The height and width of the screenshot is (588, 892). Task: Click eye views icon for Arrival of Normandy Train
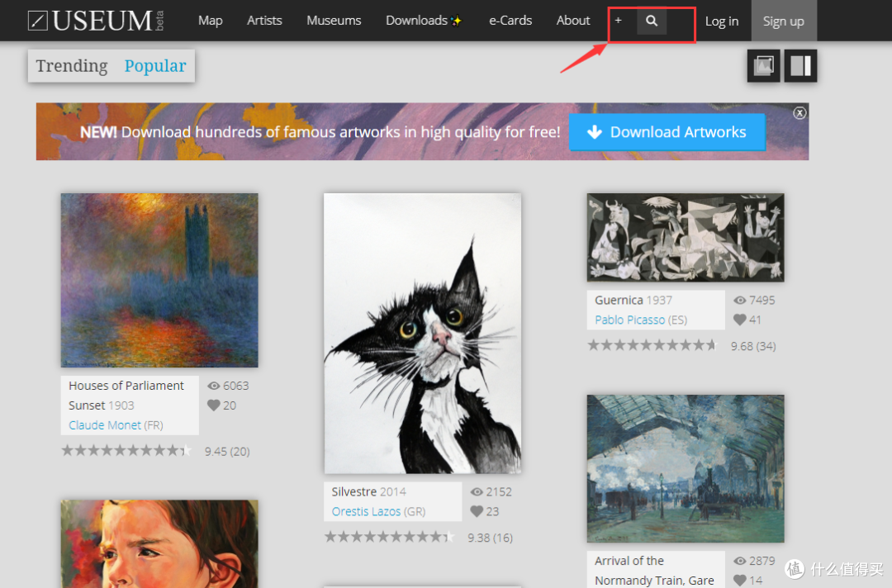[x=739, y=561]
